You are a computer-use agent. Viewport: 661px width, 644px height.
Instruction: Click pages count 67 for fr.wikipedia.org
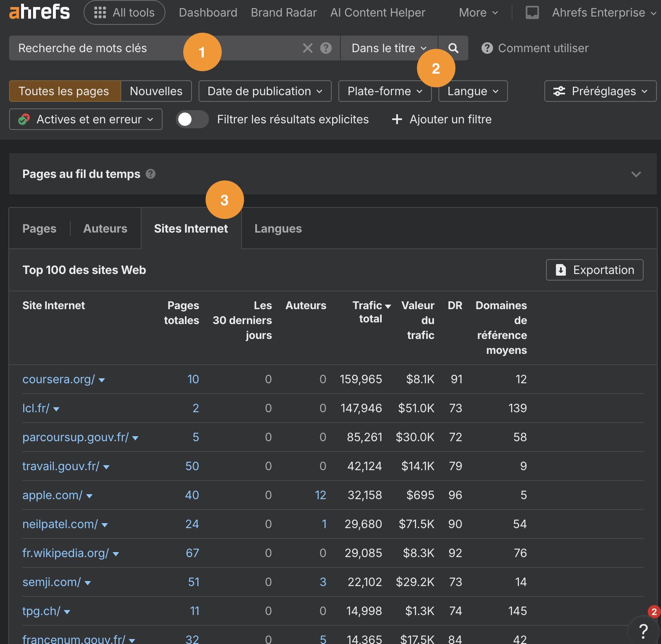[x=192, y=553]
